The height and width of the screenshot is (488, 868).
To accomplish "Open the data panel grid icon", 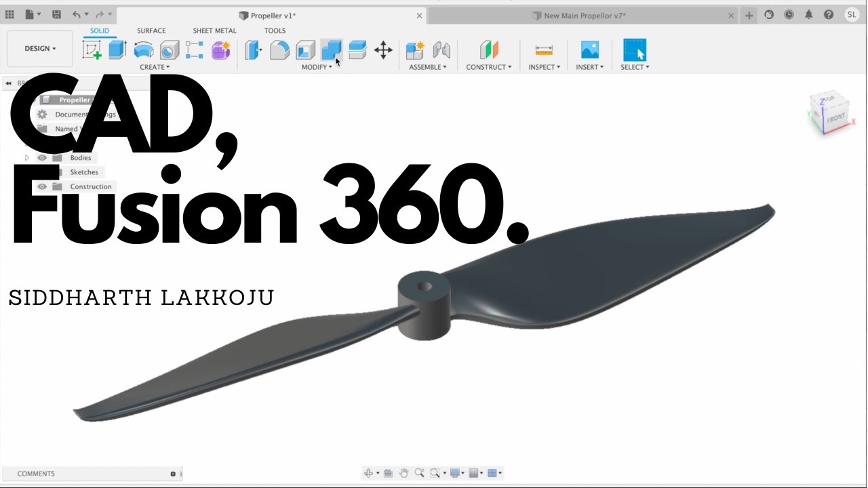I will [9, 14].
